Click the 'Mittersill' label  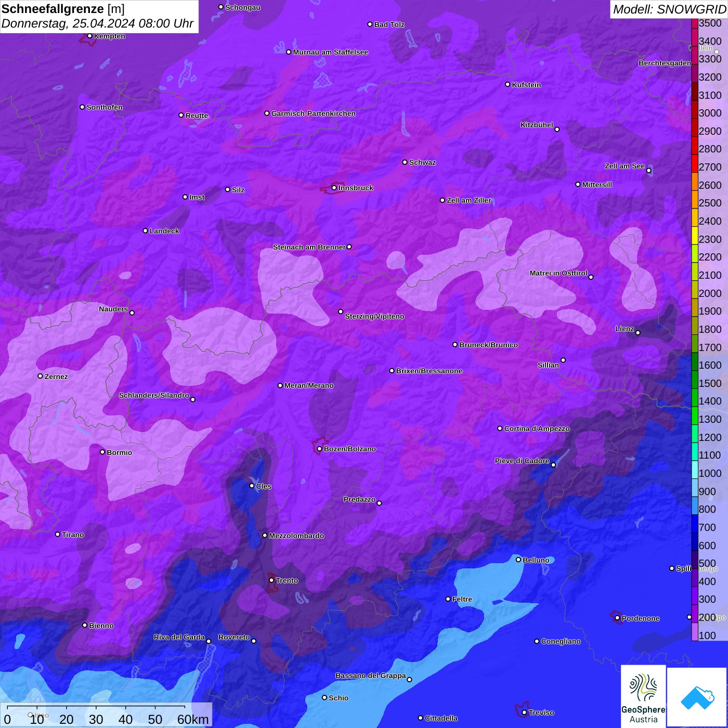pos(597,185)
